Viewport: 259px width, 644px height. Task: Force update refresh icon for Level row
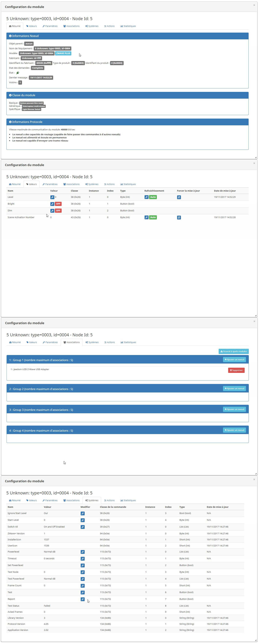(x=179, y=197)
